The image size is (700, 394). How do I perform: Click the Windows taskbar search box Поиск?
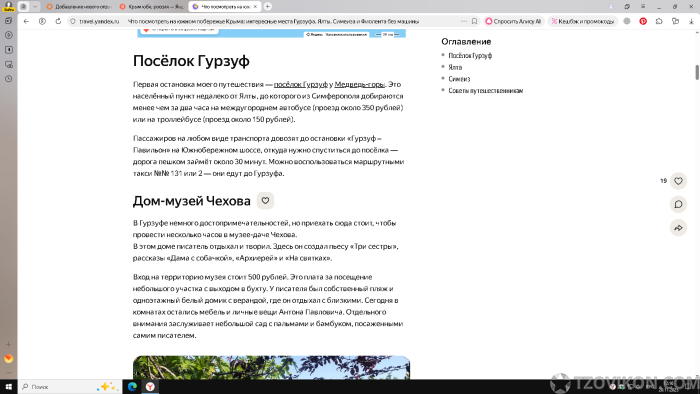coord(70,386)
